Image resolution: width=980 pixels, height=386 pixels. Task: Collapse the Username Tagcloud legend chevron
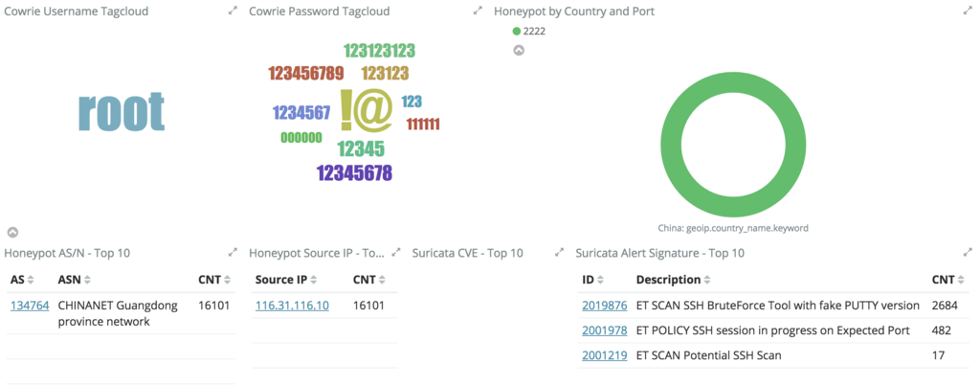tap(12, 232)
